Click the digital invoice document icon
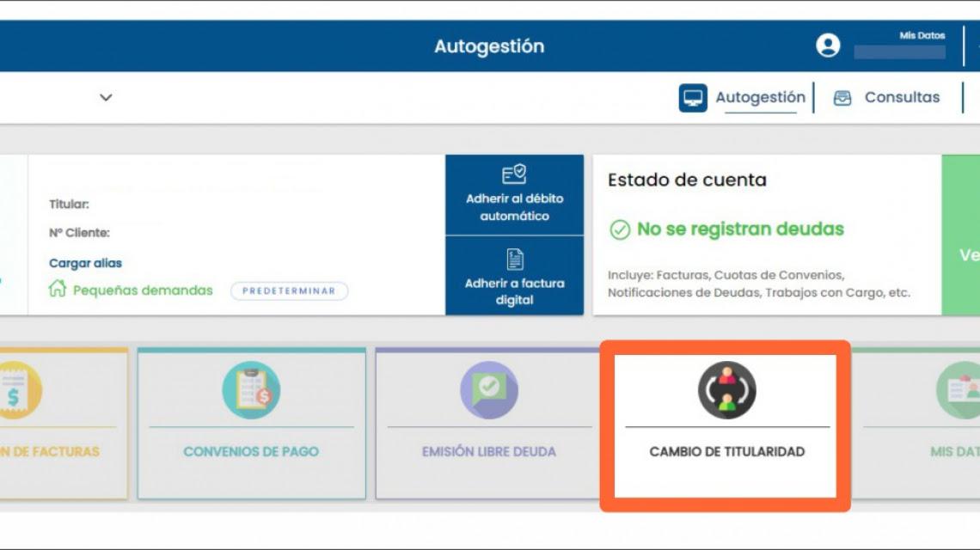Screen dimensions: 980x550 (x=514, y=259)
